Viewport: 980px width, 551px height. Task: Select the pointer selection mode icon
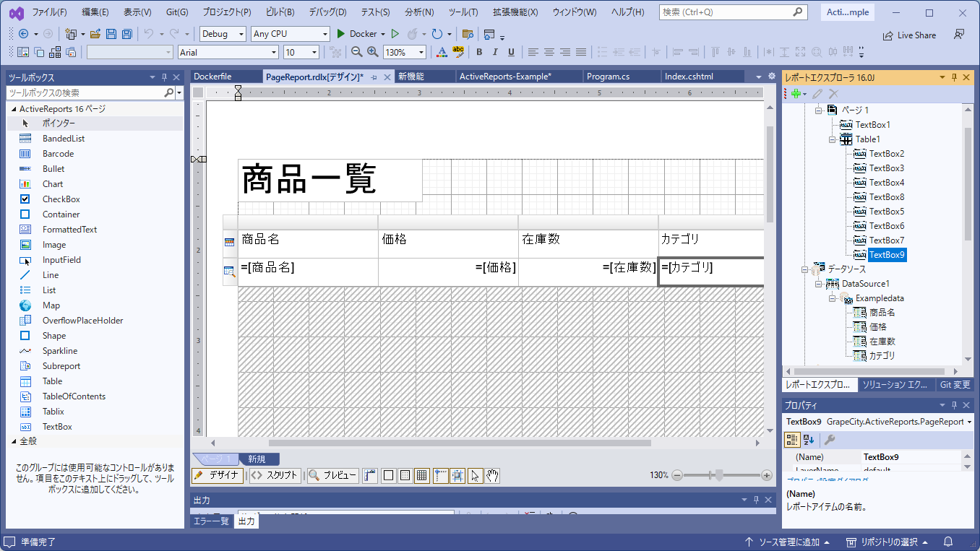pyautogui.click(x=475, y=475)
